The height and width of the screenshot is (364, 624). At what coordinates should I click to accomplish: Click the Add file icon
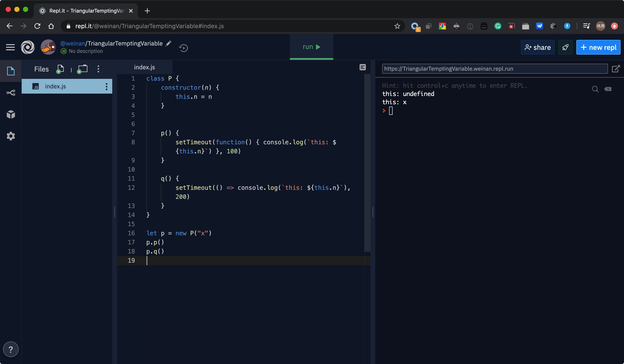coord(60,69)
